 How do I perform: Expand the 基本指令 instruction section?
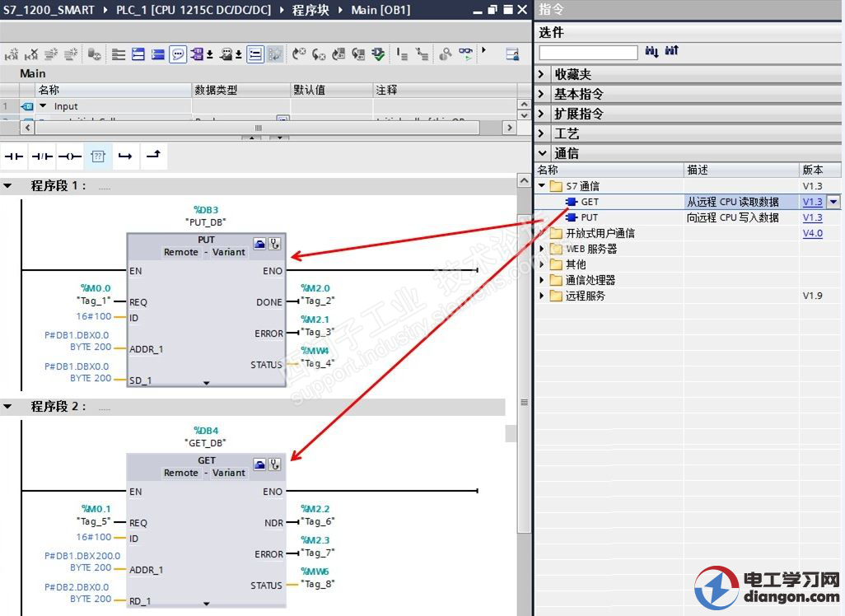point(542,94)
